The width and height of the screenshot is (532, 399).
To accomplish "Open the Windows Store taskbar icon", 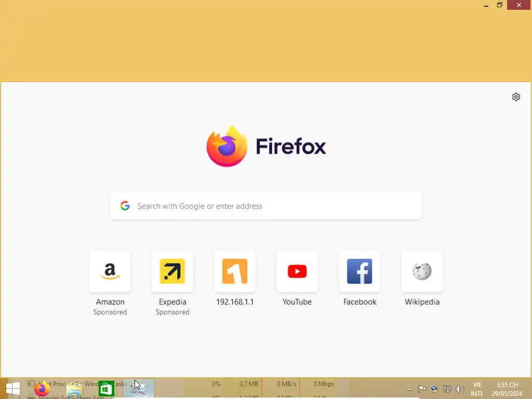I will click(x=106, y=389).
